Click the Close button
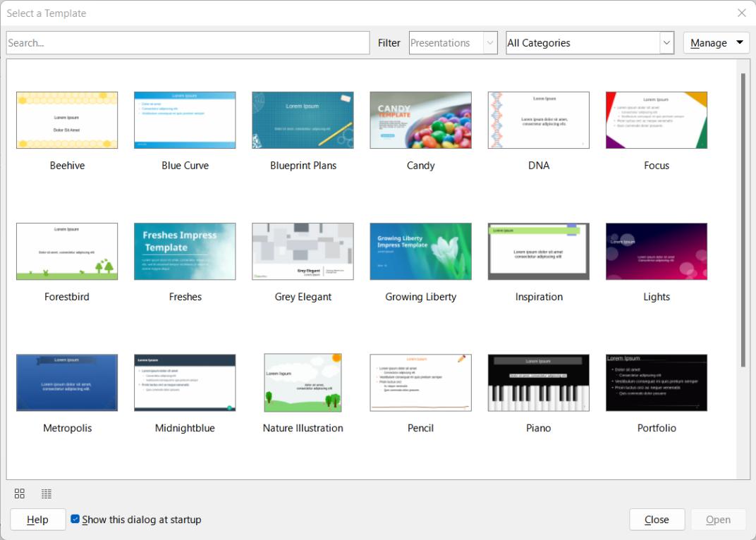 tap(657, 520)
